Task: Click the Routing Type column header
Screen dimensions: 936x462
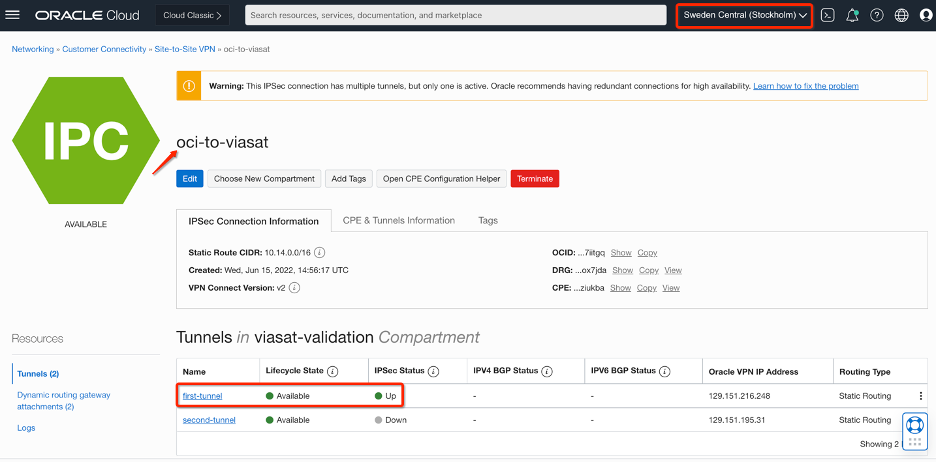Action: point(864,372)
